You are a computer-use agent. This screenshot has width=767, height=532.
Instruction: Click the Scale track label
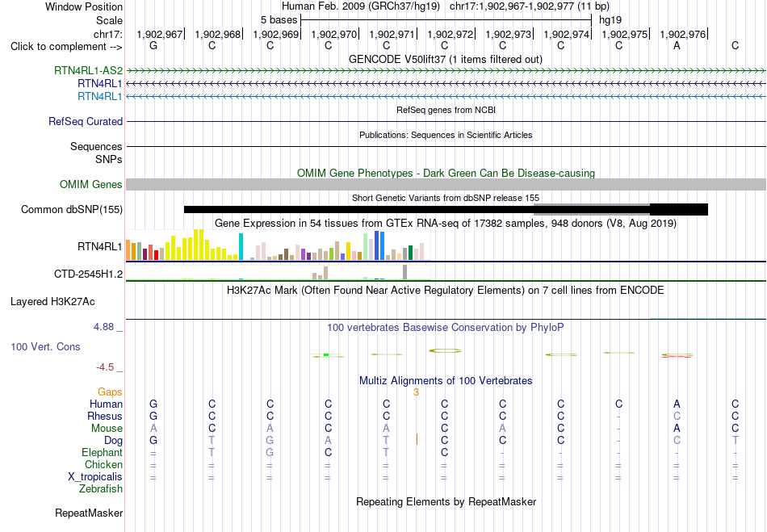(109, 20)
